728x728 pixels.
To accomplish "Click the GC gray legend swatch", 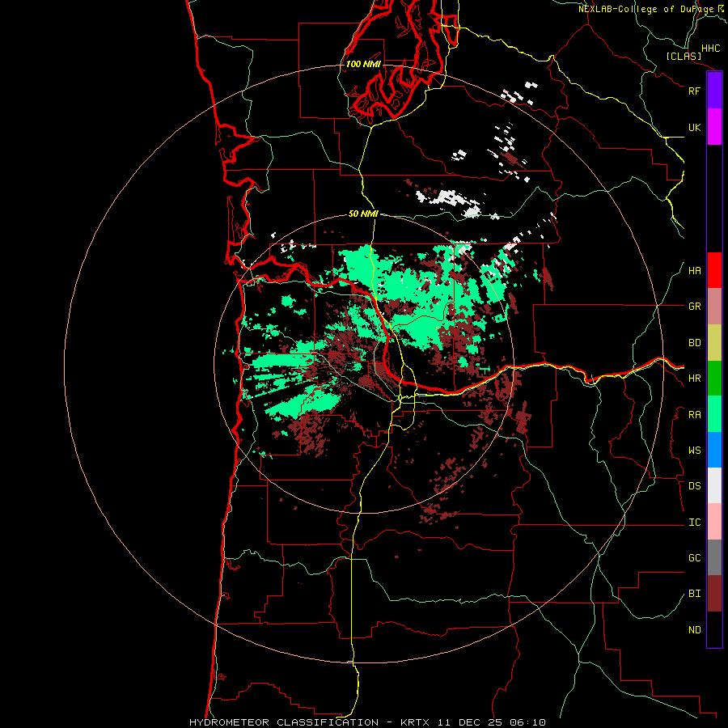I will [x=714, y=557].
